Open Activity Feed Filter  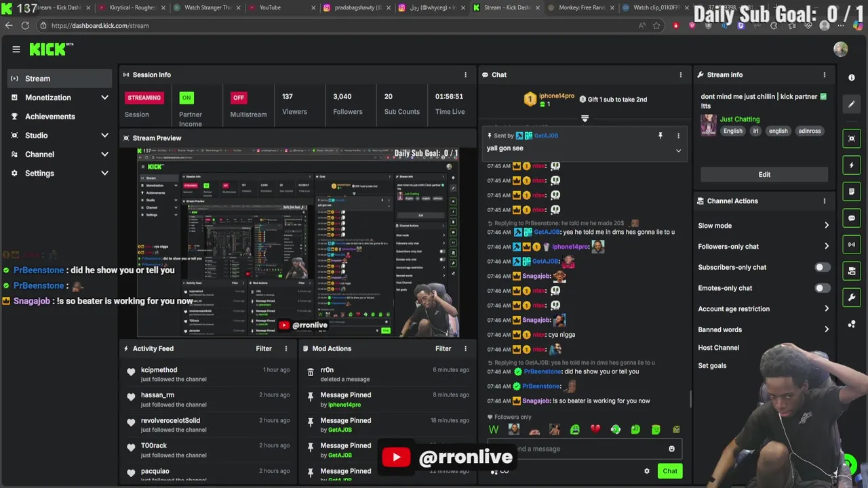tap(264, 348)
